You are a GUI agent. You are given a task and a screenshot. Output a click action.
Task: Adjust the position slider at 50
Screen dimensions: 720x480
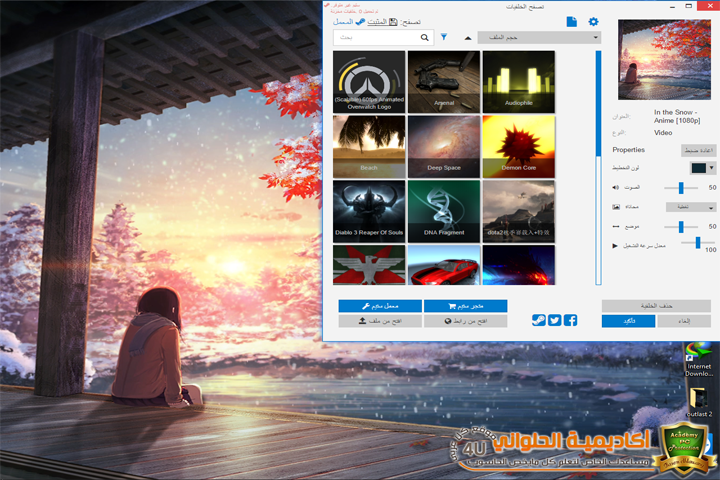[681, 226]
